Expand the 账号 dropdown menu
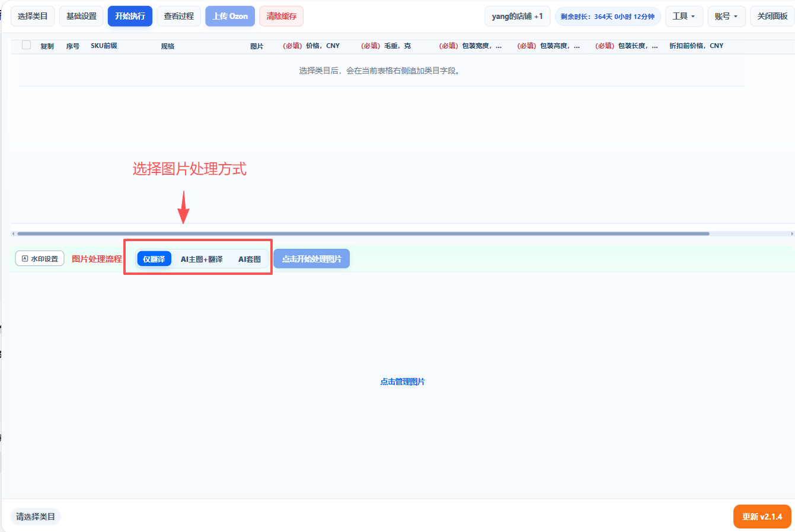Screen dimensions: 795x532 [x=726, y=16]
